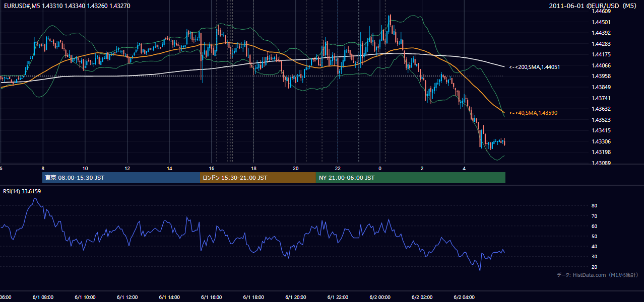The width and height of the screenshot is (644, 302).
Task: Click the 6/1 14:00 time label
Action: [x=169, y=297]
